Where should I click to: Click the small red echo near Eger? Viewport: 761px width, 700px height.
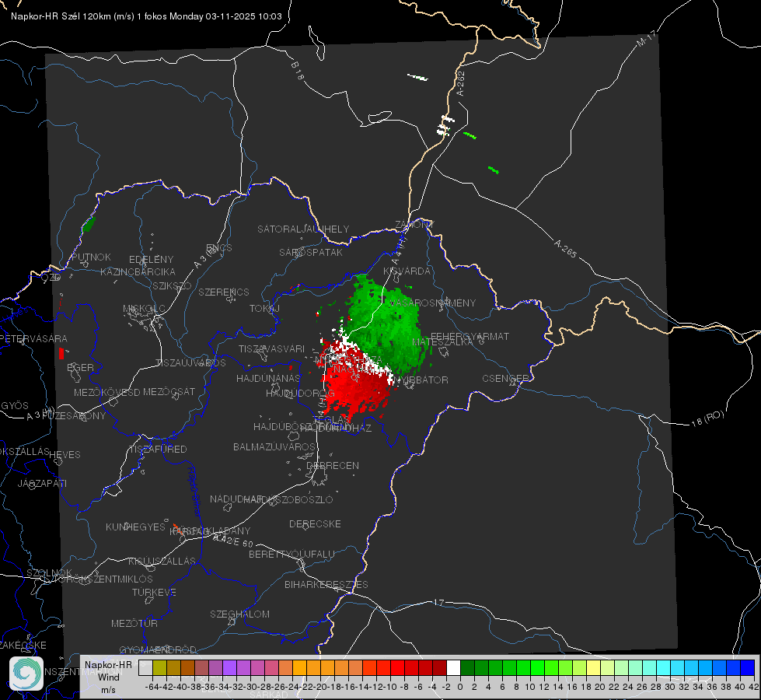(x=61, y=353)
